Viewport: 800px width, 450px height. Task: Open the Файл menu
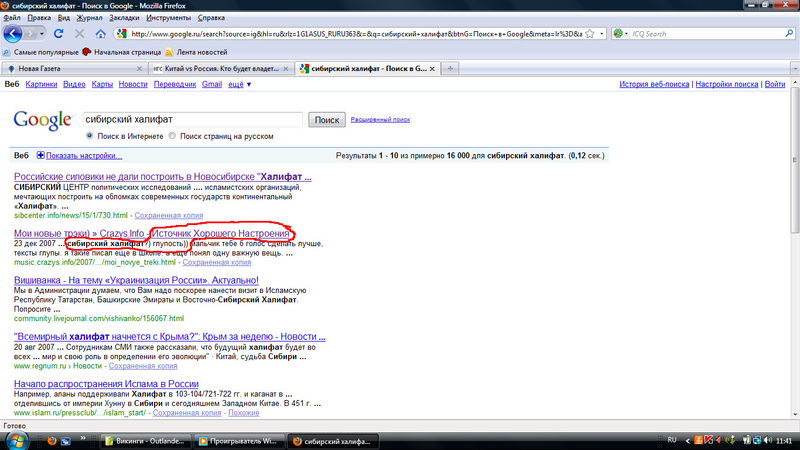(12, 18)
